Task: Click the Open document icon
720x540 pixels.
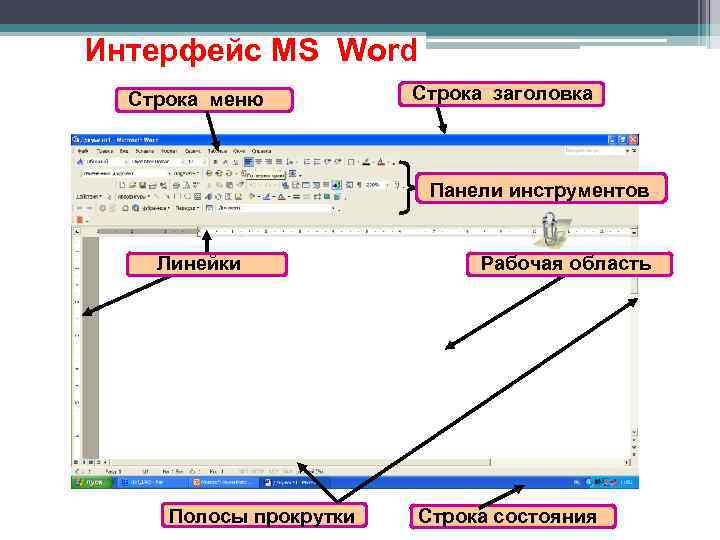Action: tap(132, 185)
